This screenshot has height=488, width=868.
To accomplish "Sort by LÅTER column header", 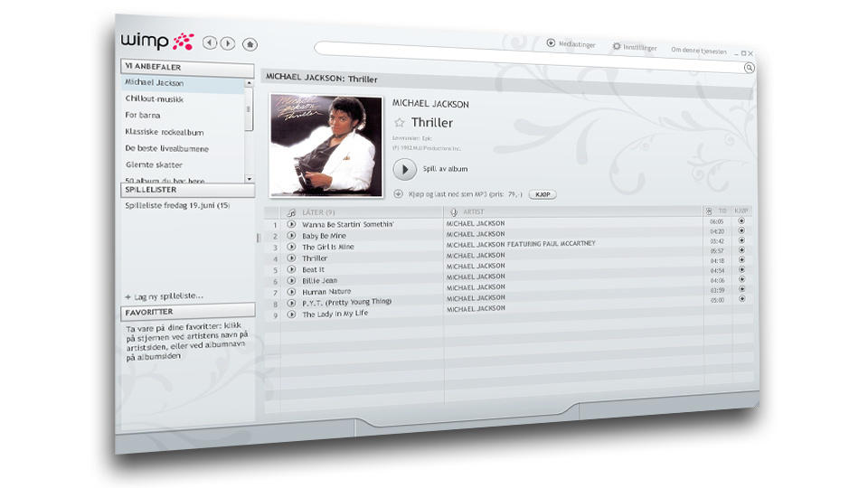I will [318, 212].
